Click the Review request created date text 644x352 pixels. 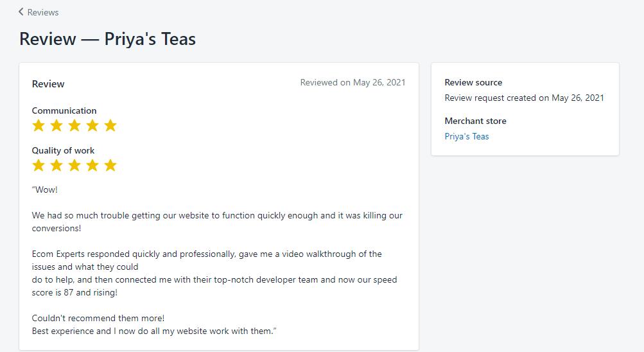coord(524,98)
